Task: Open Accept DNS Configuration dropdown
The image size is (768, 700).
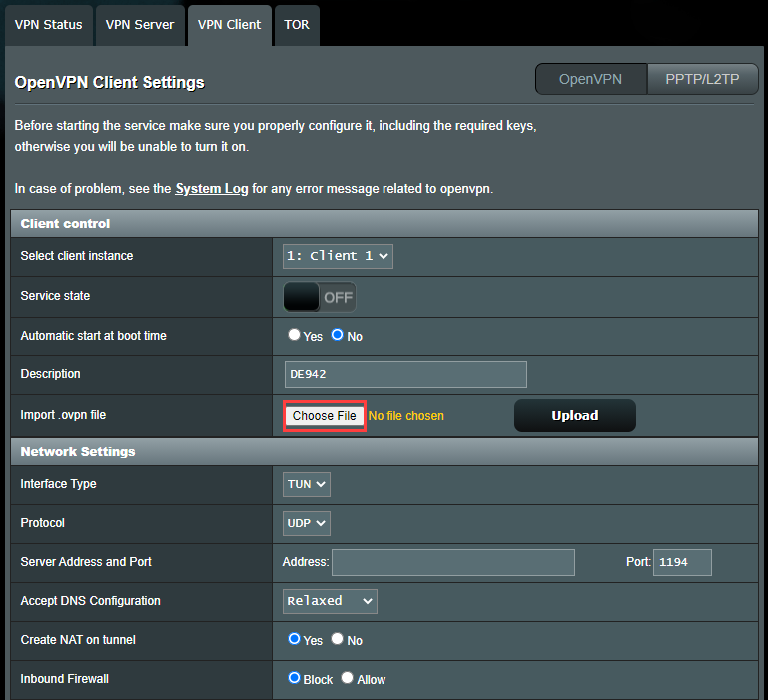Action: pos(330,601)
